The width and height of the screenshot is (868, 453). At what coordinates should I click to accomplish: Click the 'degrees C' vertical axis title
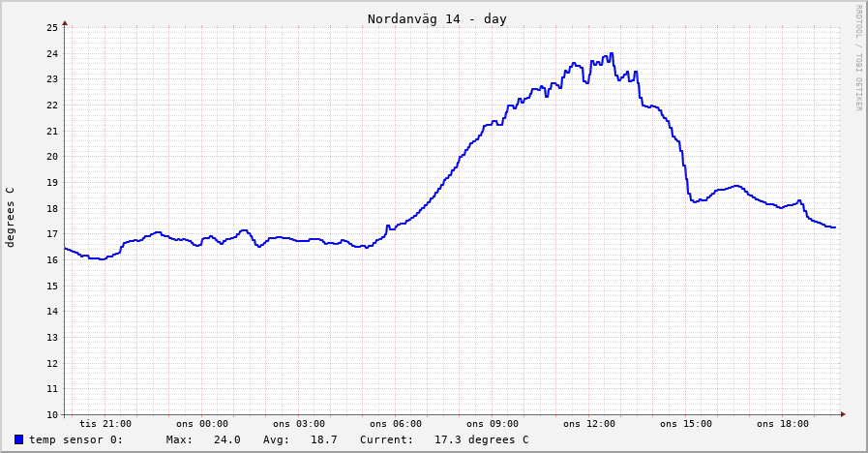pos(10,217)
